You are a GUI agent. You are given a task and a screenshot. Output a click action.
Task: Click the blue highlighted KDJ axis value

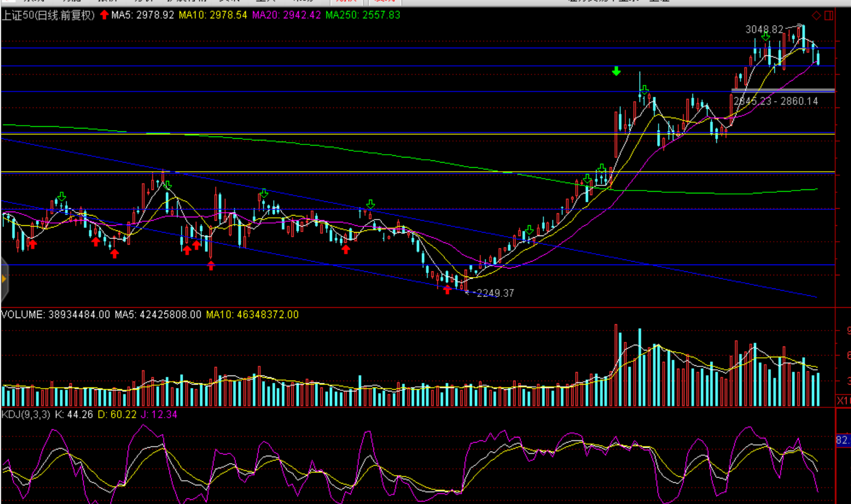842,440
